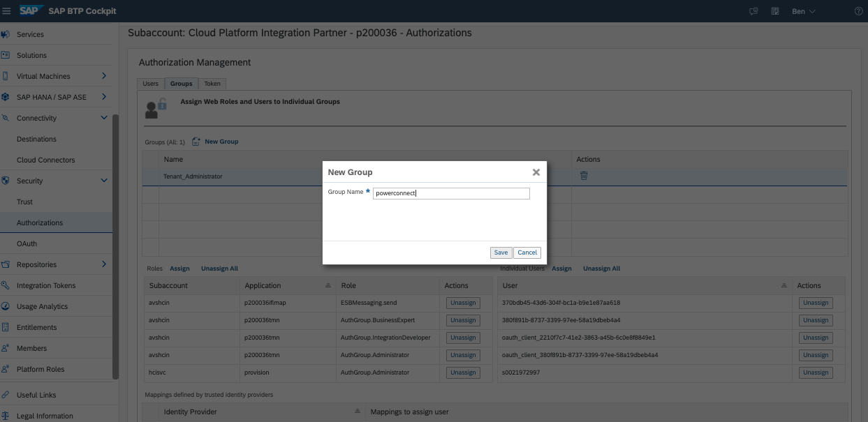Open help via the question mark icon

pos(858,10)
